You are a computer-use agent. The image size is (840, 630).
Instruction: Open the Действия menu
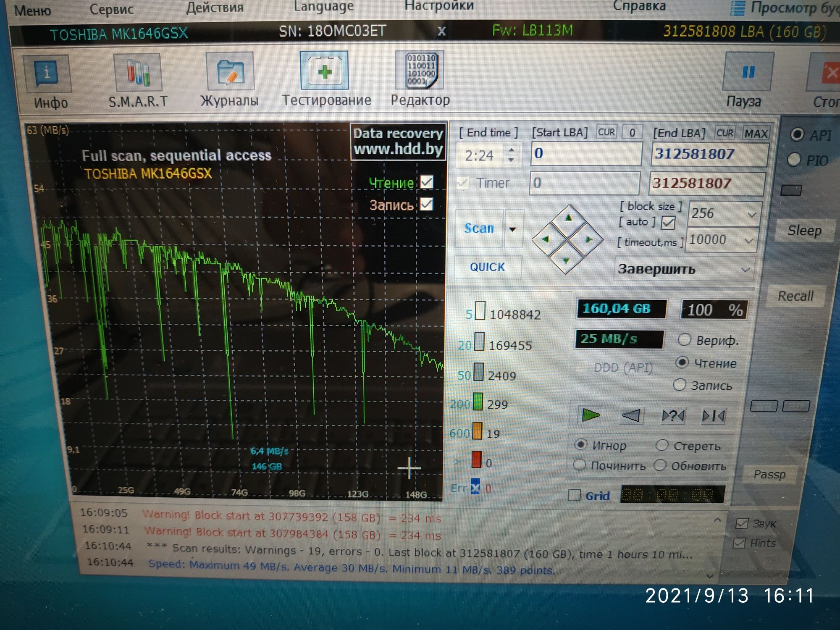coord(215,8)
